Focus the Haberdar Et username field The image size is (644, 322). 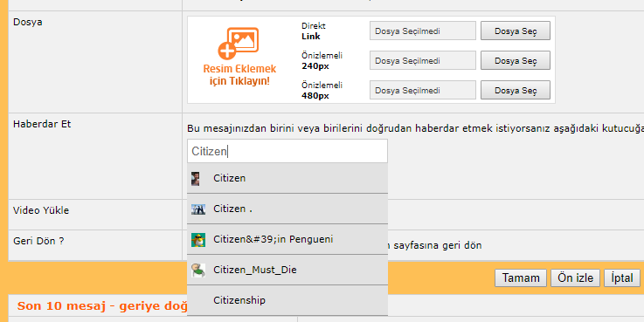click(287, 151)
